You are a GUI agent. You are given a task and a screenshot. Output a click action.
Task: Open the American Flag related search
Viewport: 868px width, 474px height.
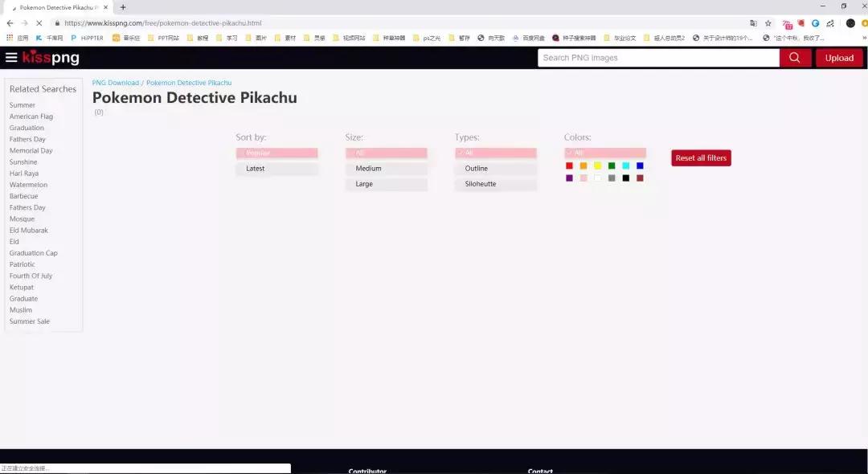click(31, 116)
